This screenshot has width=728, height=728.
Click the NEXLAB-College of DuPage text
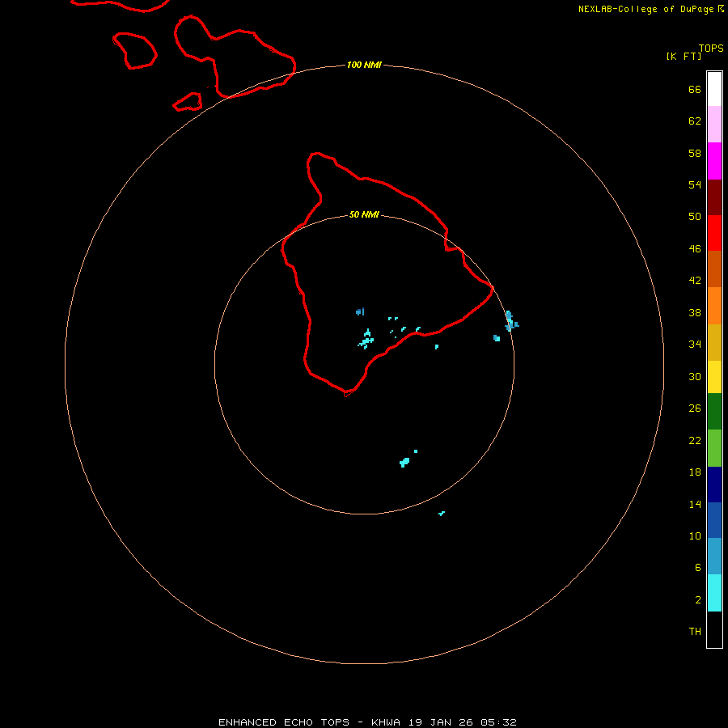pyautogui.click(x=645, y=9)
